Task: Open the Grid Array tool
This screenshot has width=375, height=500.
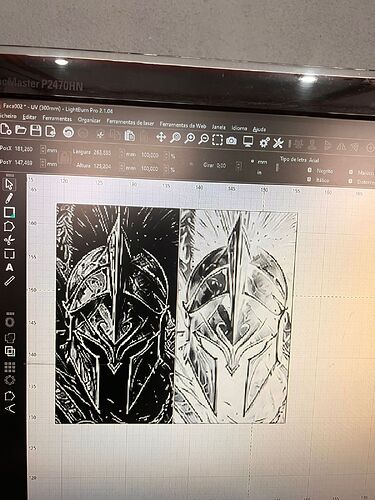Action: click(10, 367)
